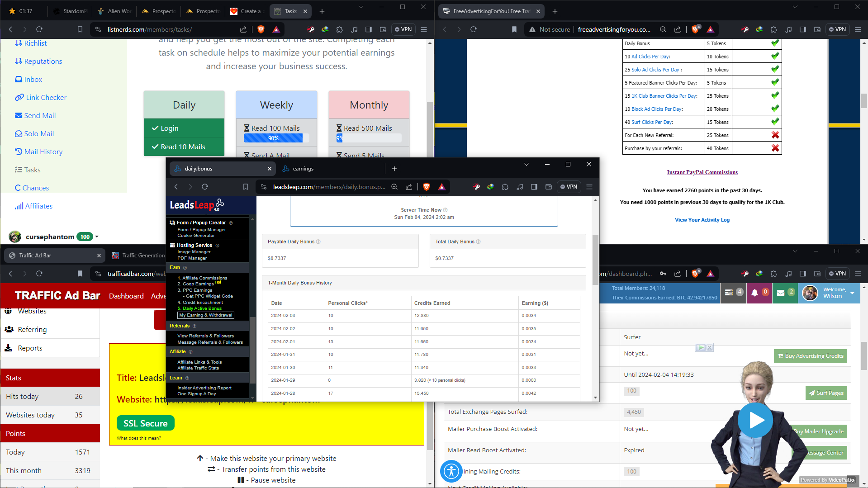Open tab list chevron in listnerds window
Image resolution: width=868 pixels, height=488 pixels.
coord(361,7)
